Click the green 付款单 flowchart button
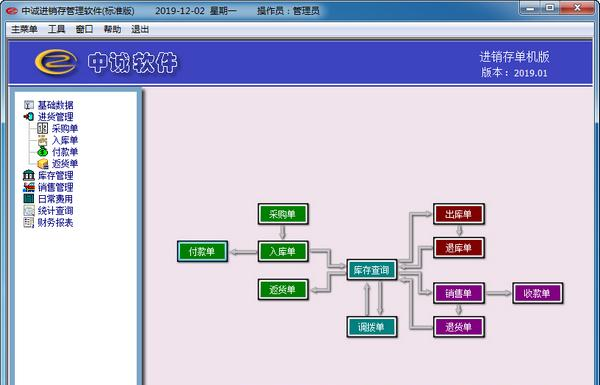The image size is (600, 385). [x=202, y=251]
